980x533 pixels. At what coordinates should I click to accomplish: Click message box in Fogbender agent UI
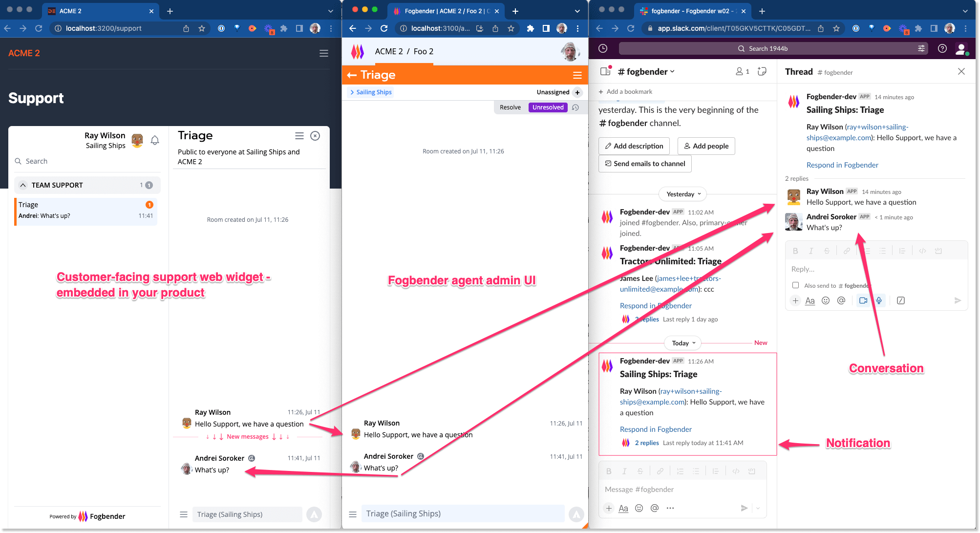tap(463, 513)
